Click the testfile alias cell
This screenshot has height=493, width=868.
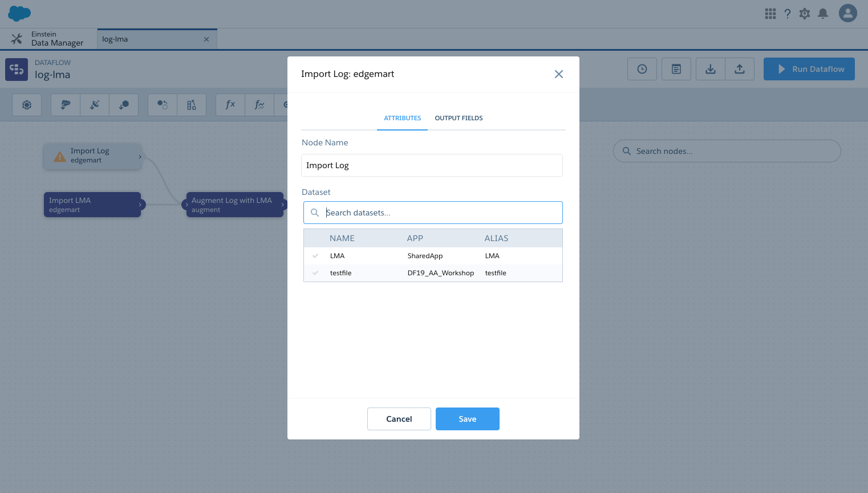coord(496,273)
